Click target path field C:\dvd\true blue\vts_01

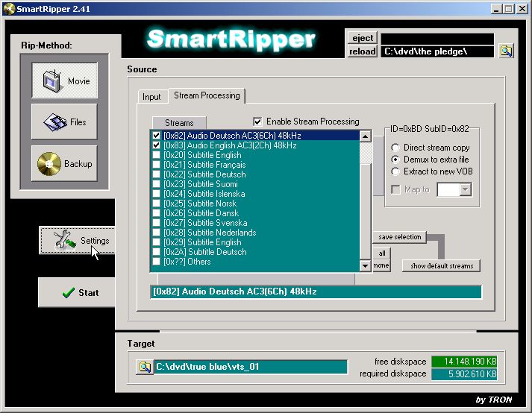click(x=251, y=367)
